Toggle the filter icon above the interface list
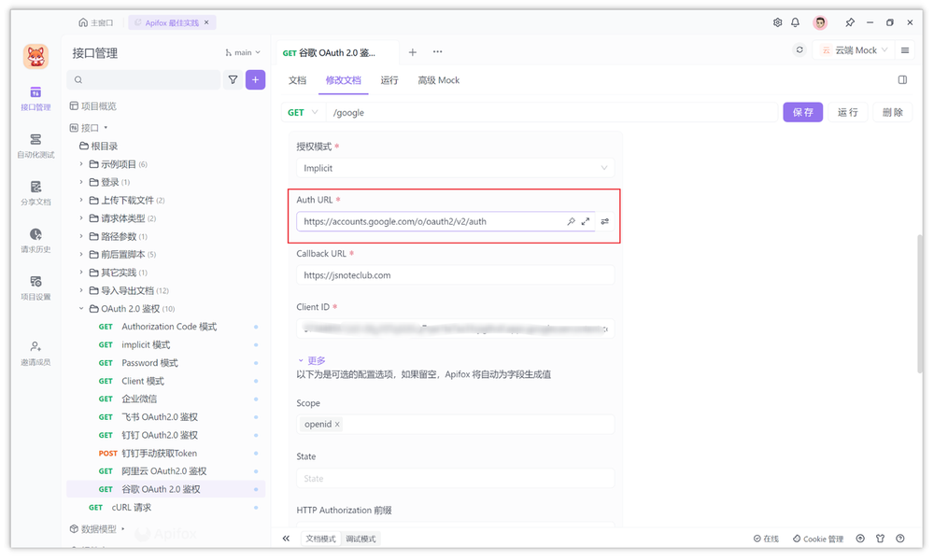This screenshot has height=560, width=934. (x=233, y=80)
